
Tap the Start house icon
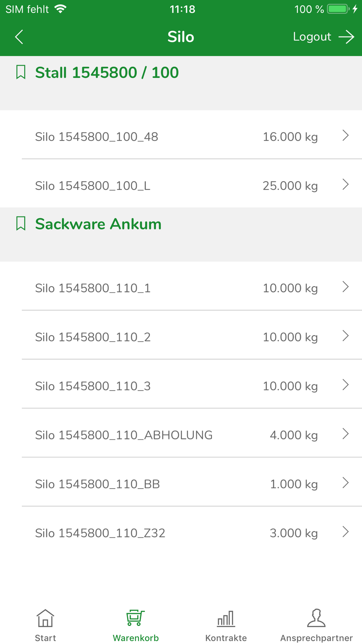click(45, 618)
